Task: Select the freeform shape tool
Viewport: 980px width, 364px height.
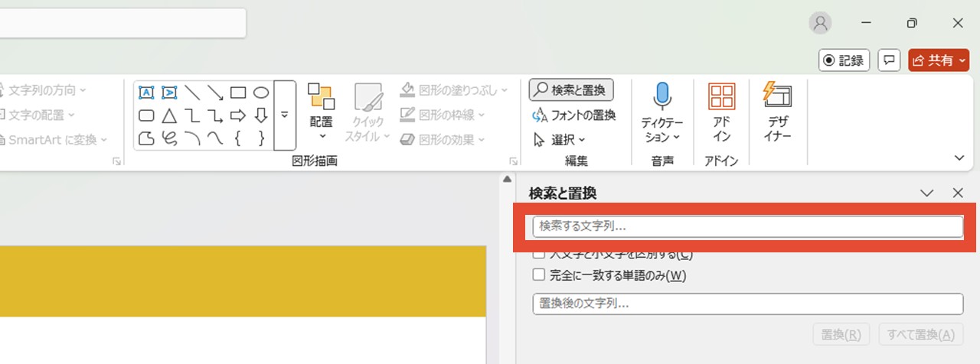Action: (146, 138)
